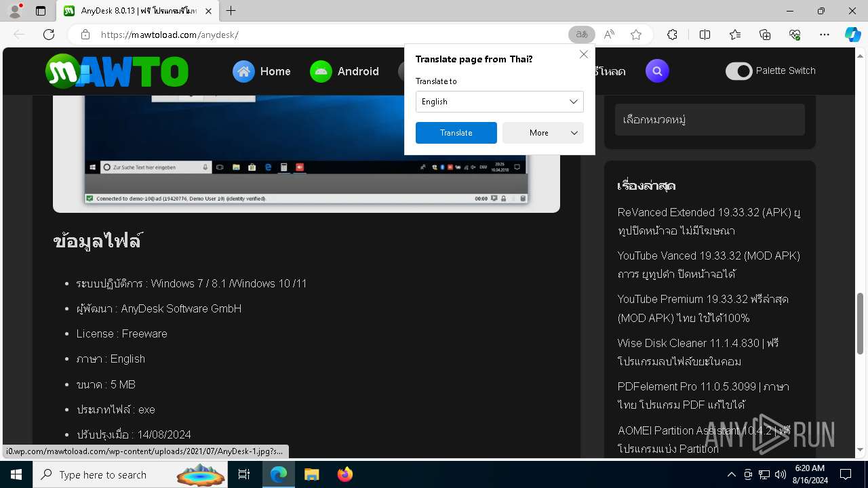The width and height of the screenshot is (868, 488).
Task: Open the notifications action center
Action: [x=846, y=474]
